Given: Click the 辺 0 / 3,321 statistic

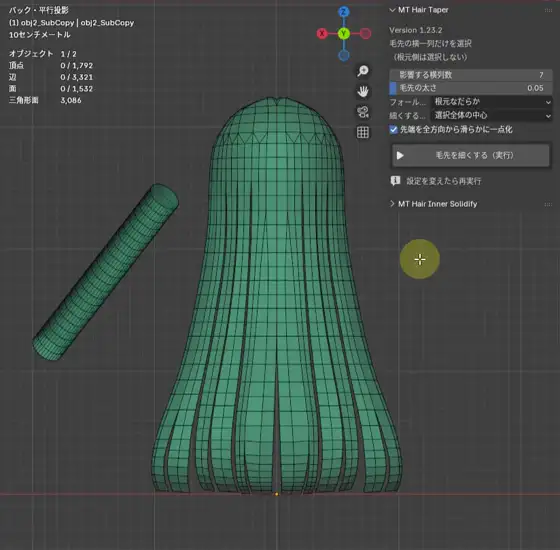Looking at the screenshot, I should coord(51,77).
